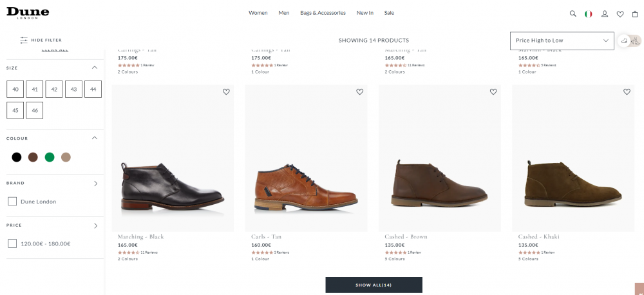644x295 pixels.
Task: Tick the Dune London brand checkbox
Action: click(12, 202)
